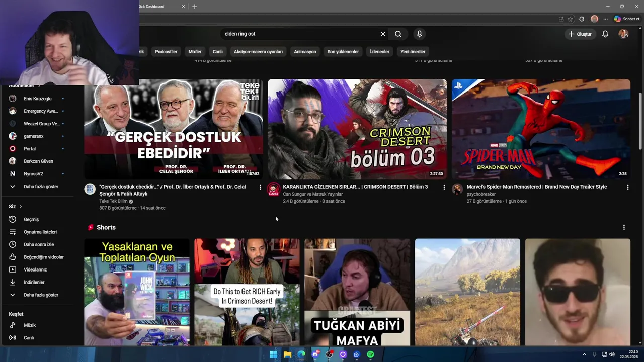Open browser extensions puzzle icon
The height and width of the screenshot is (362, 644).
coord(582,19)
